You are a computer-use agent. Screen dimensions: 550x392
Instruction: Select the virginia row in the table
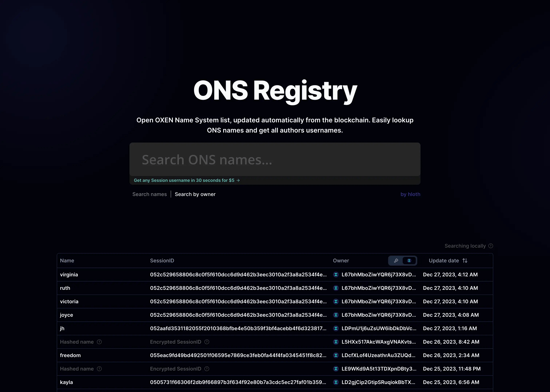click(x=69, y=274)
